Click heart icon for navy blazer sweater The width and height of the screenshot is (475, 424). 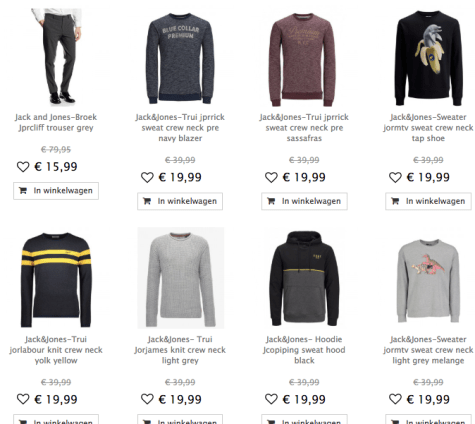pos(147,177)
